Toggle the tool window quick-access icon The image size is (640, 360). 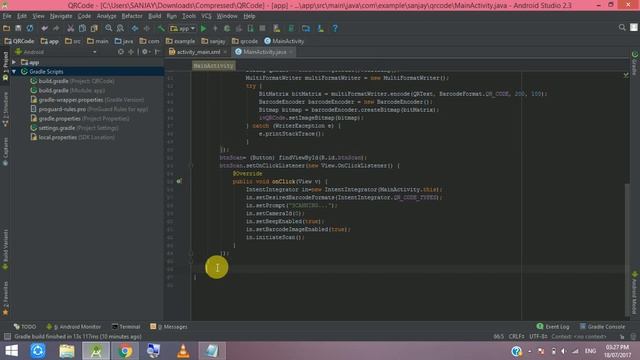coord(7,336)
